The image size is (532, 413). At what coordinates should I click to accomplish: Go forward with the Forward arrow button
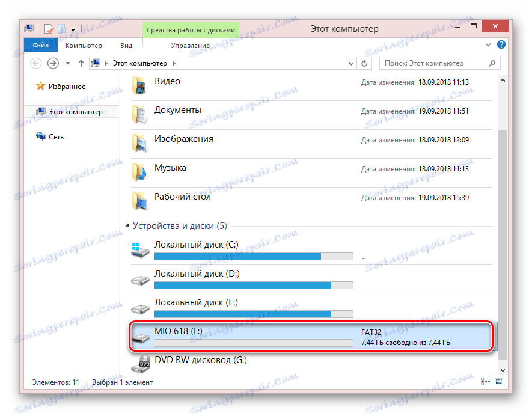pyautogui.click(x=53, y=63)
